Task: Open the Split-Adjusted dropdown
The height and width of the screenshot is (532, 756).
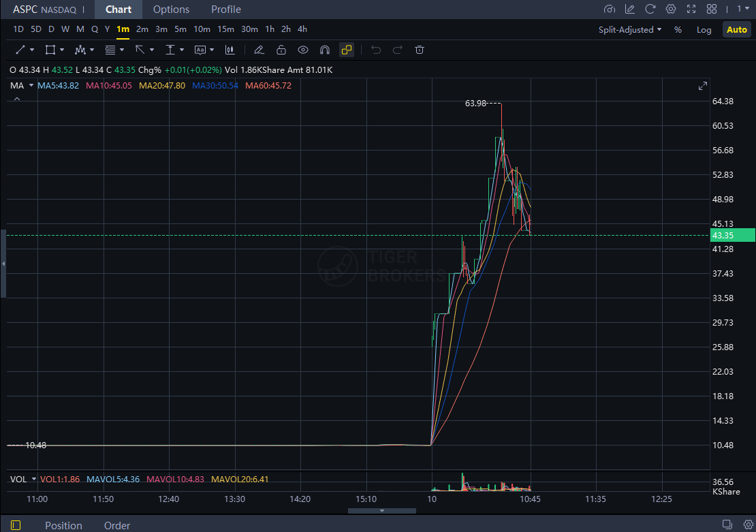Action: point(630,30)
